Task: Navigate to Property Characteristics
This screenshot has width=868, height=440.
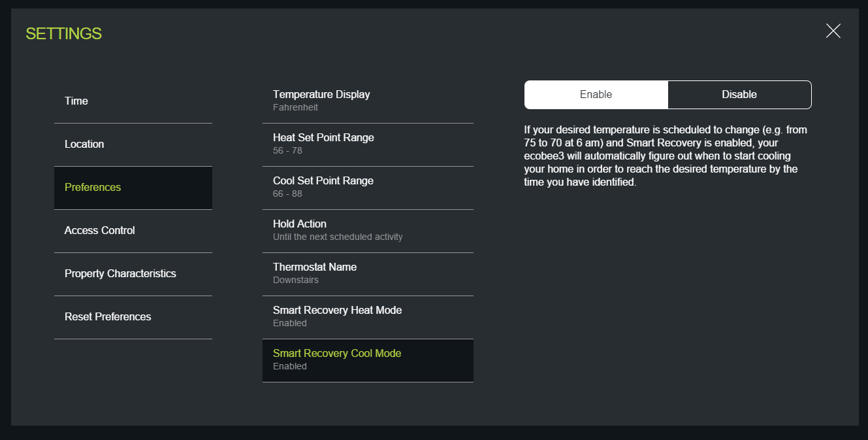Action: 133,274
